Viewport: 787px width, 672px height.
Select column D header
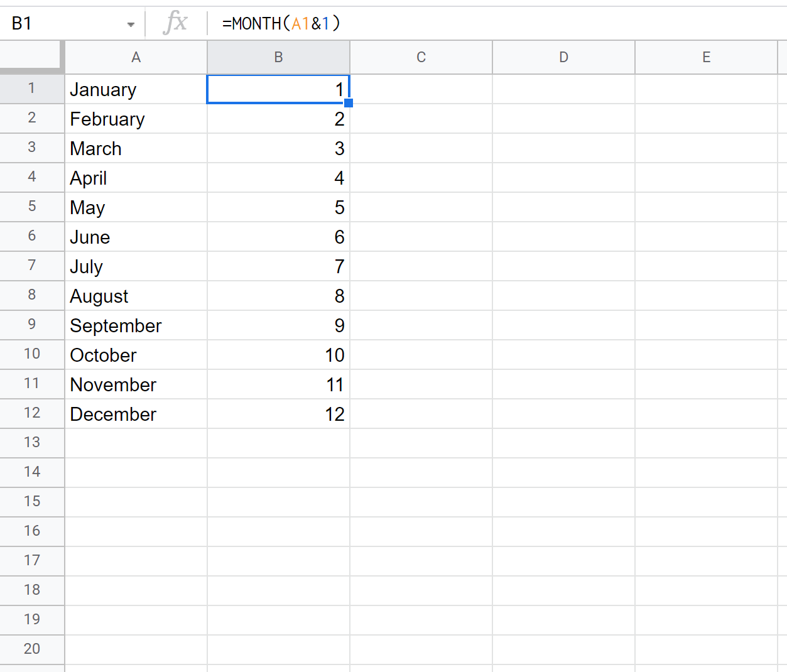[563, 57]
